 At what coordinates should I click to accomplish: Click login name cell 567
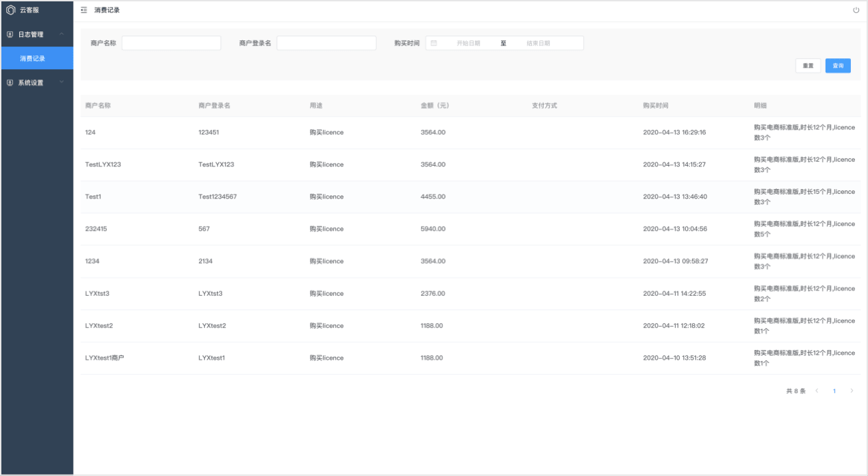pyautogui.click(x=204, y=229)
